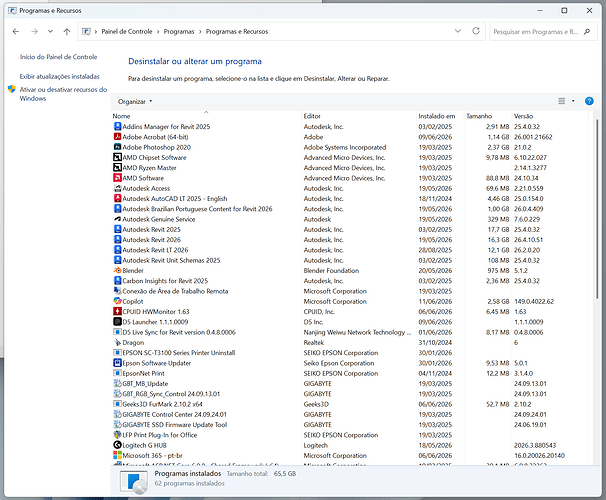Expand the view options dropdown arrow
Screen dimensions: 606x500
coord(573,101)
